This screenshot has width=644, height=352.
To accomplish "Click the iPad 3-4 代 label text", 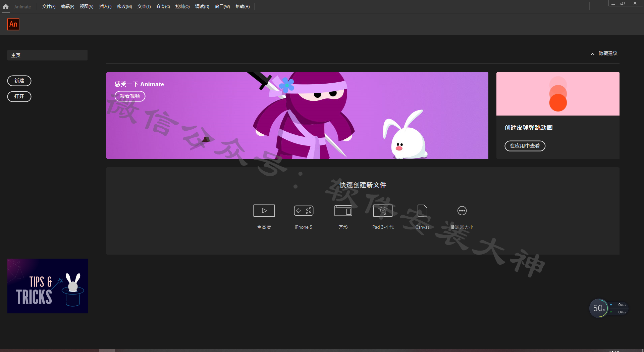I will click(383, 227).
